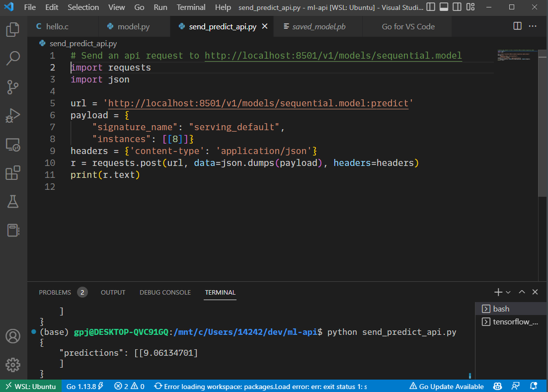
Task: Open the Explorer view
Action: [13, 30]
